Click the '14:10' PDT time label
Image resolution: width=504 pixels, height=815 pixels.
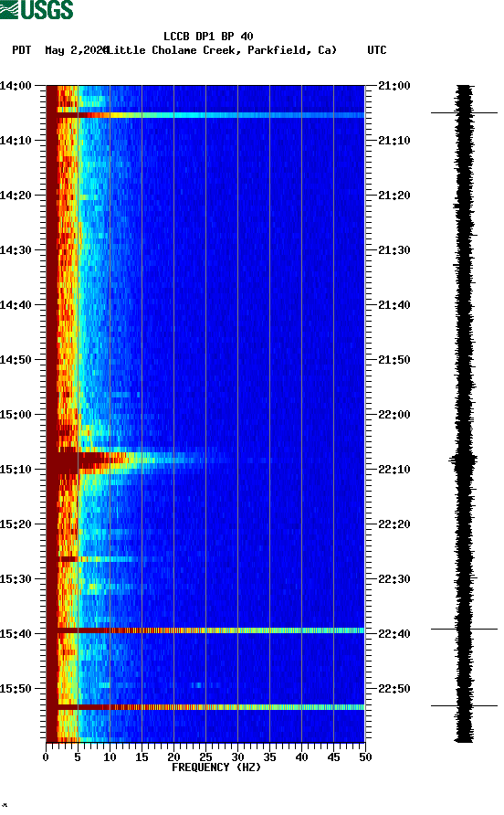(x=16, y=141)
